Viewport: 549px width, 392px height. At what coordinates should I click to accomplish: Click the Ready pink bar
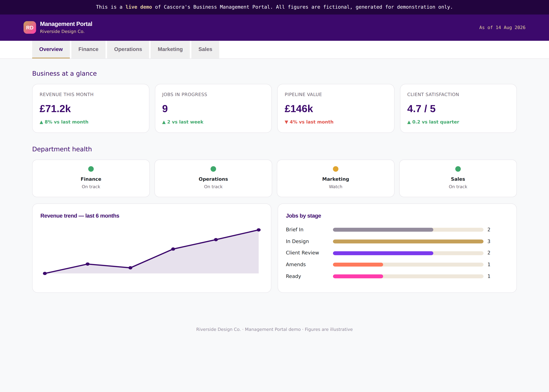coord(358,276)
